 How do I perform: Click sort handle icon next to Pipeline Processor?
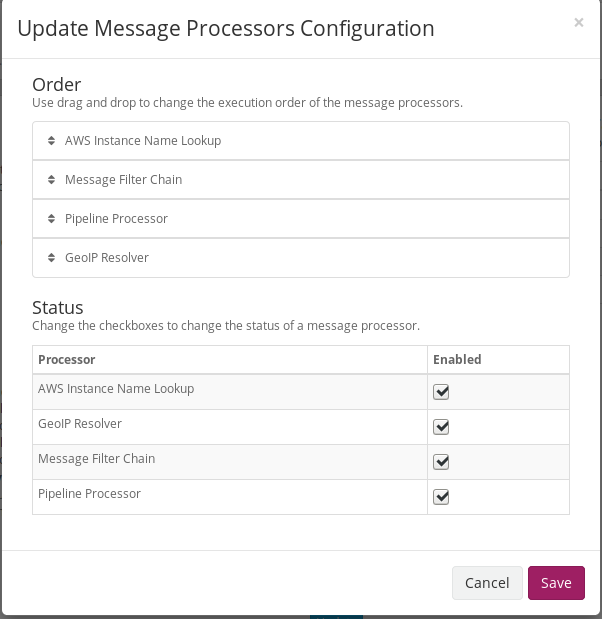[51, 219]
